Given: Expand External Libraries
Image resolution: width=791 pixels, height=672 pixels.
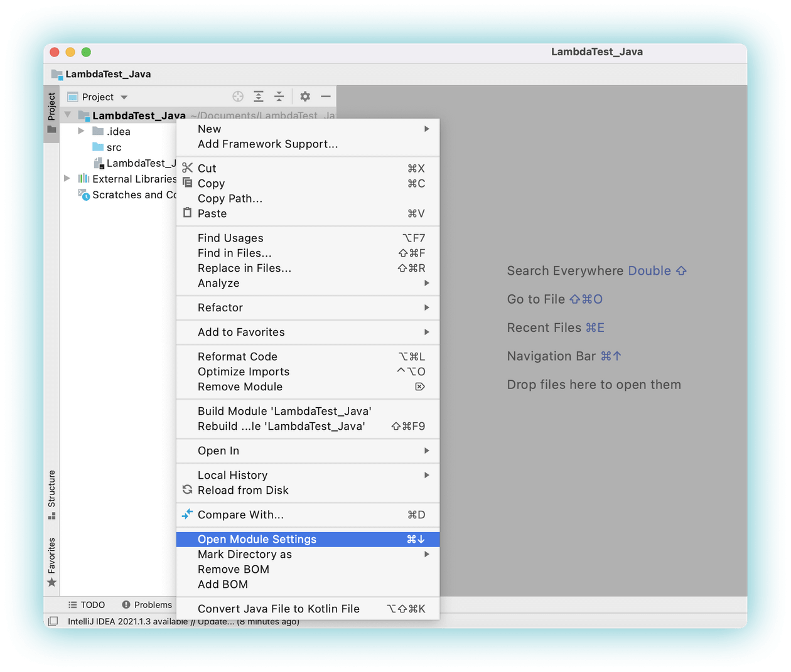Looking at the screenshot, I should pos(67,178).
